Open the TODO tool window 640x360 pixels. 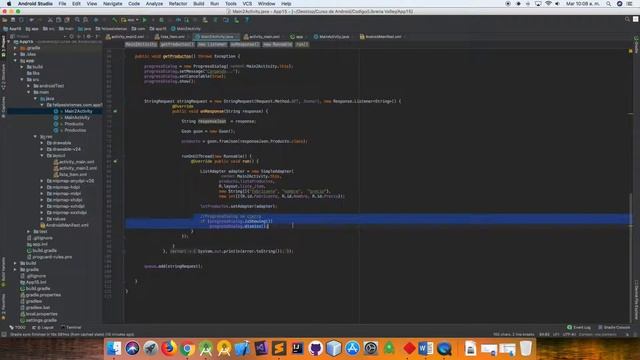click(x=18, y=327)
